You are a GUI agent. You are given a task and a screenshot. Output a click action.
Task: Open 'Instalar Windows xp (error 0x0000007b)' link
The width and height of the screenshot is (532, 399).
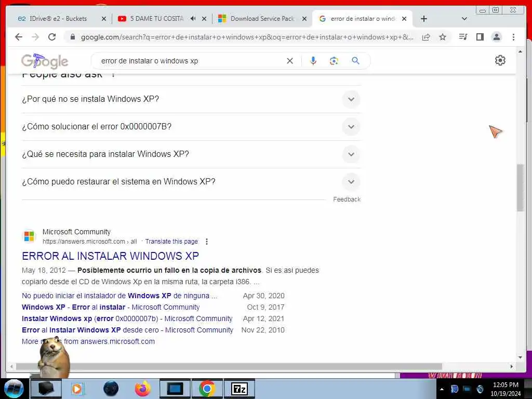click(x=127, y=318)
